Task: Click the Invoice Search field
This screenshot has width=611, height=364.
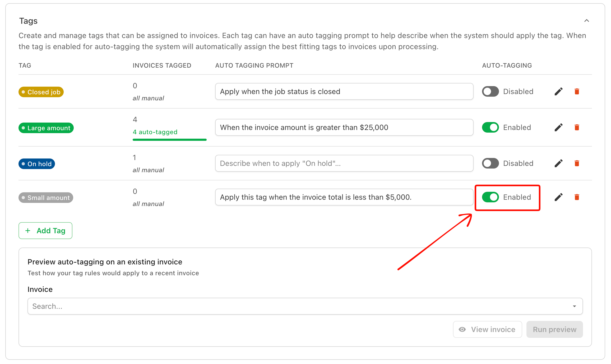Action: (x=305, y=306)
